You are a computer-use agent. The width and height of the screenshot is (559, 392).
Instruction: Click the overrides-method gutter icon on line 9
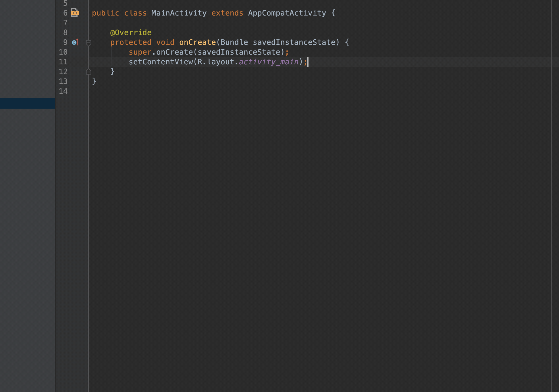click(x=75, y=42)
